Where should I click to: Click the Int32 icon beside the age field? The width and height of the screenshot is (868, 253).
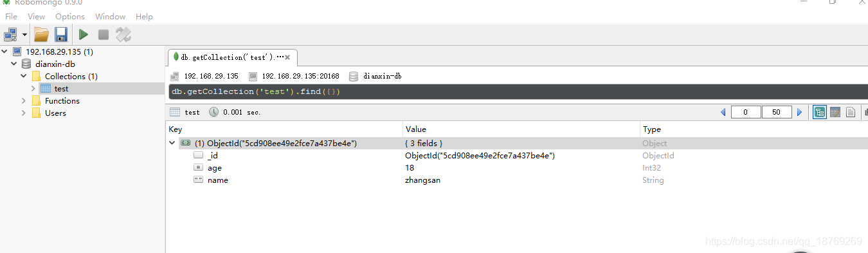(198, 167)
